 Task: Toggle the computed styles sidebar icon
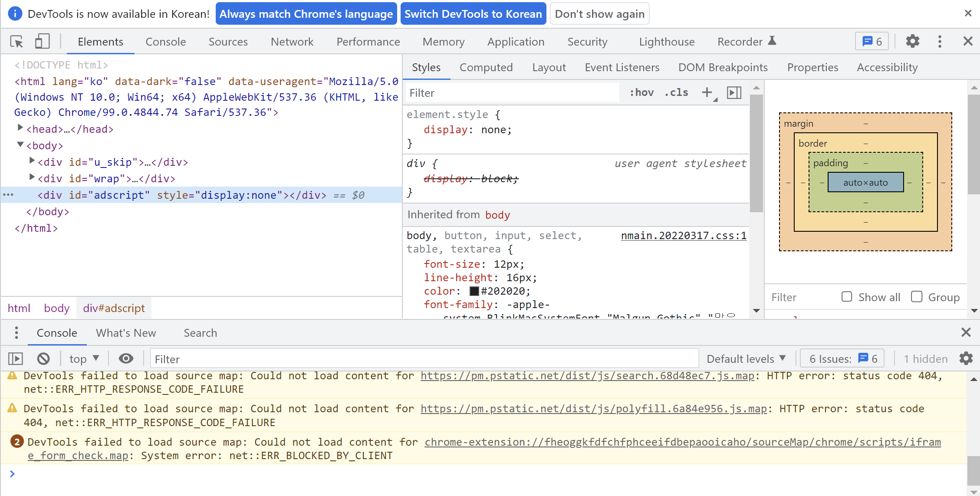pyautogui.click(x=734, y=92)
